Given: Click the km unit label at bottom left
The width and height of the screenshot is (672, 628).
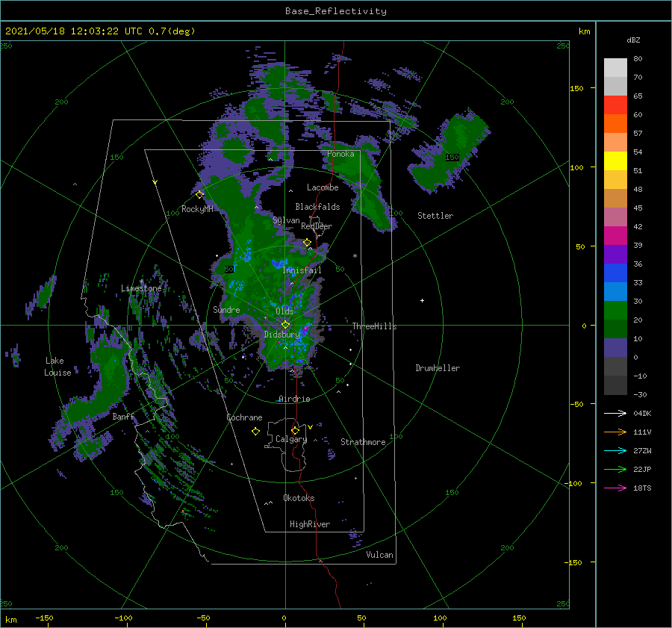Looking at the screenshot, I should pos(10,620).
